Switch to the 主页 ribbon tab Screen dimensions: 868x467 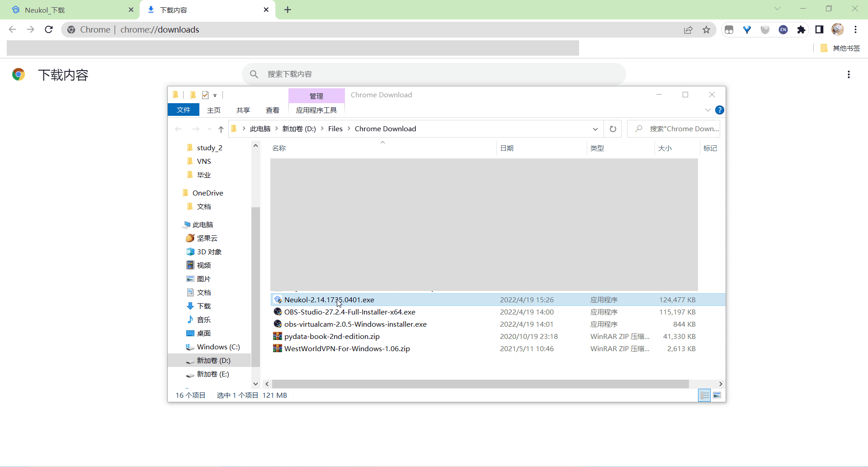[214, 110]
